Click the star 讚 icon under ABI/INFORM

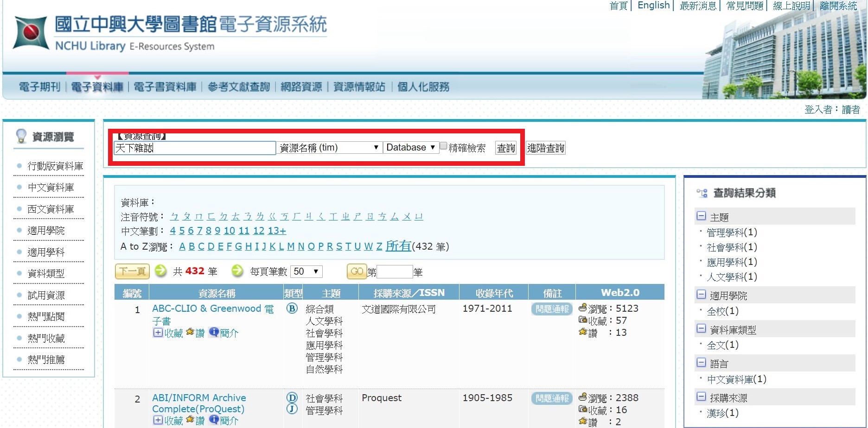coord(190,420)
